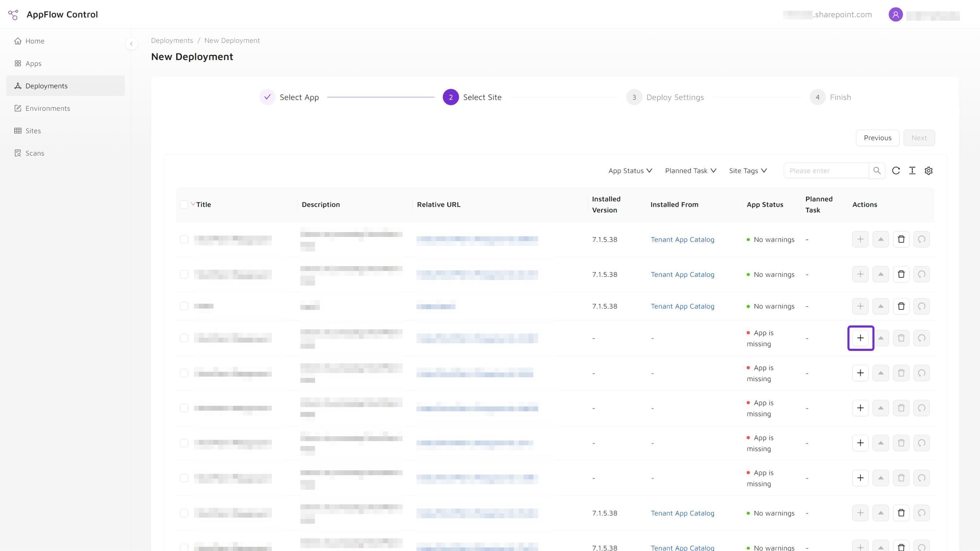Check the first table row checkbox
This screenshot has height=551, width=980.
click(x=184, y=240)
